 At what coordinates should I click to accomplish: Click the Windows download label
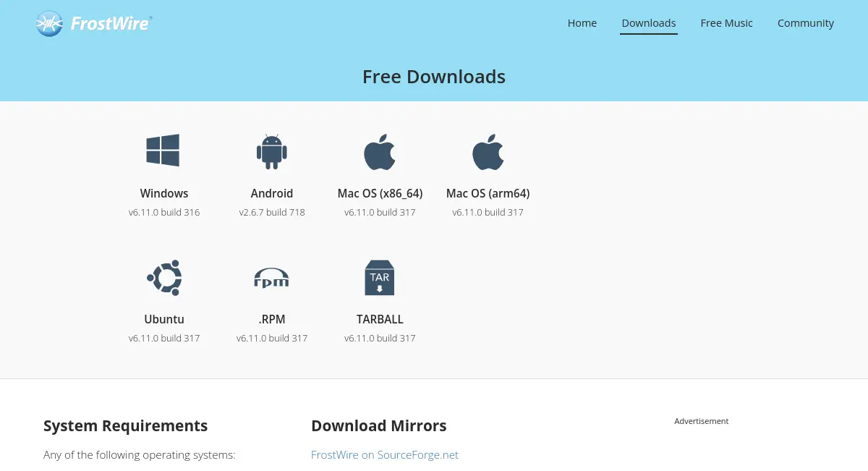pyautogui.click(x=164, y=193)
